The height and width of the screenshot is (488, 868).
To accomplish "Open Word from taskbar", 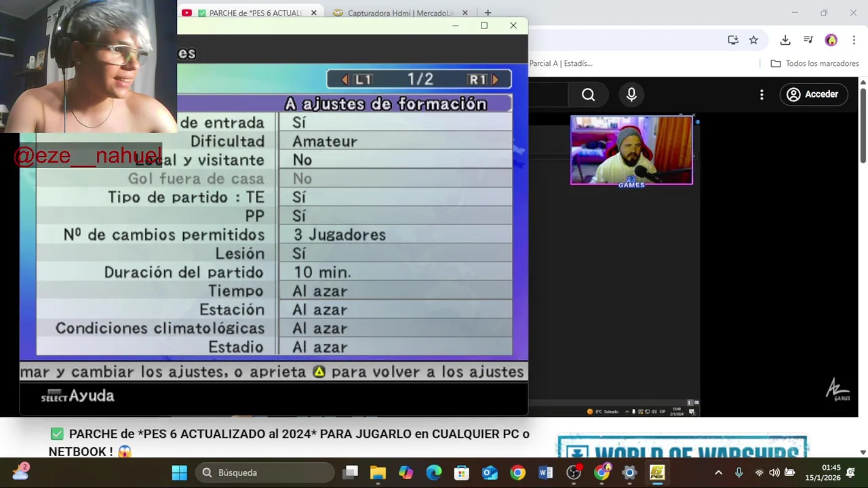I will [x=545, y=472].
